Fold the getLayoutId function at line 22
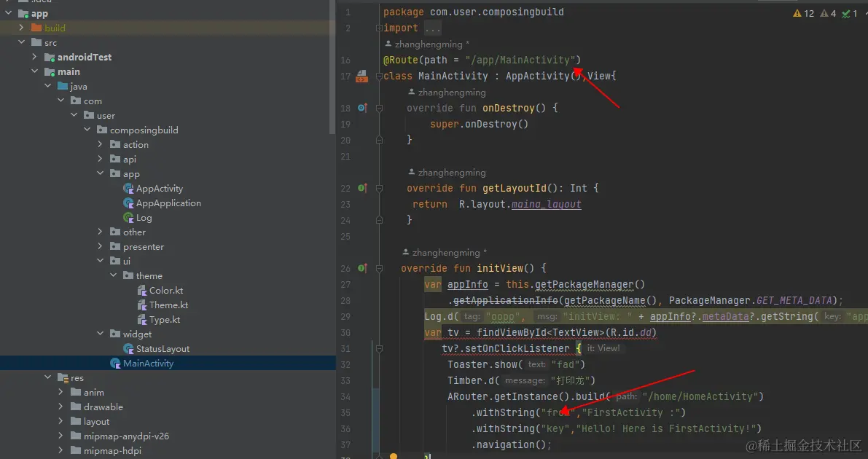This screenshot has height=459, width=868. coord(379,188)
